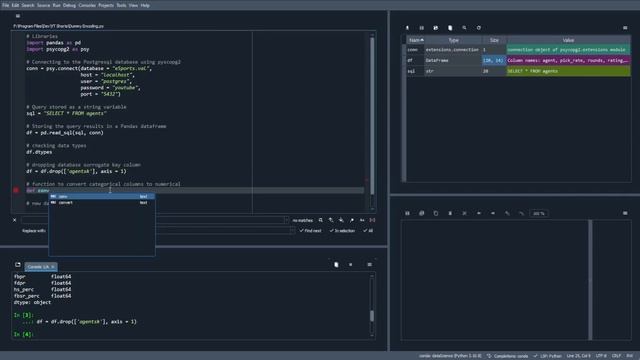This screenshot has width=640, height=360.
Task: Open the Debug menu
Action: click(x=69, y=5)
